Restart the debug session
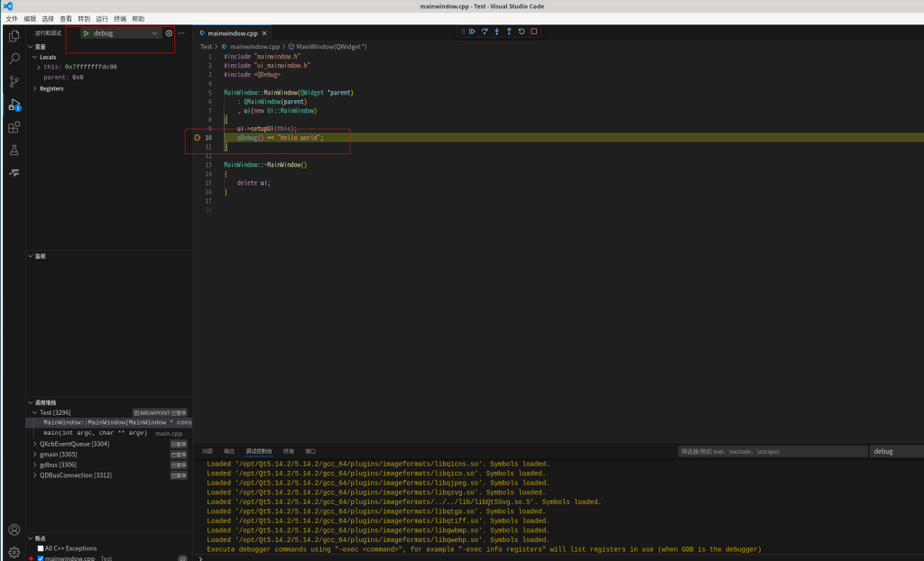 [522, 32]
